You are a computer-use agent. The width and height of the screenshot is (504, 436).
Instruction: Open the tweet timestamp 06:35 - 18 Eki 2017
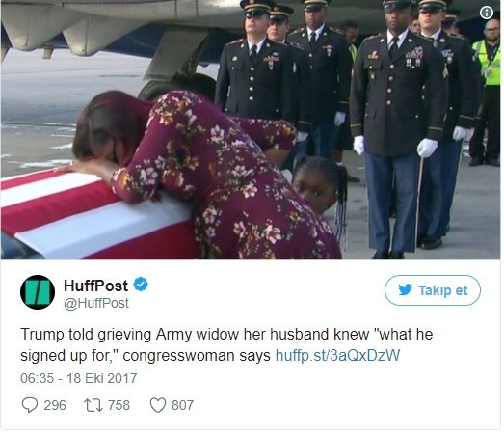tap(79, 378)
